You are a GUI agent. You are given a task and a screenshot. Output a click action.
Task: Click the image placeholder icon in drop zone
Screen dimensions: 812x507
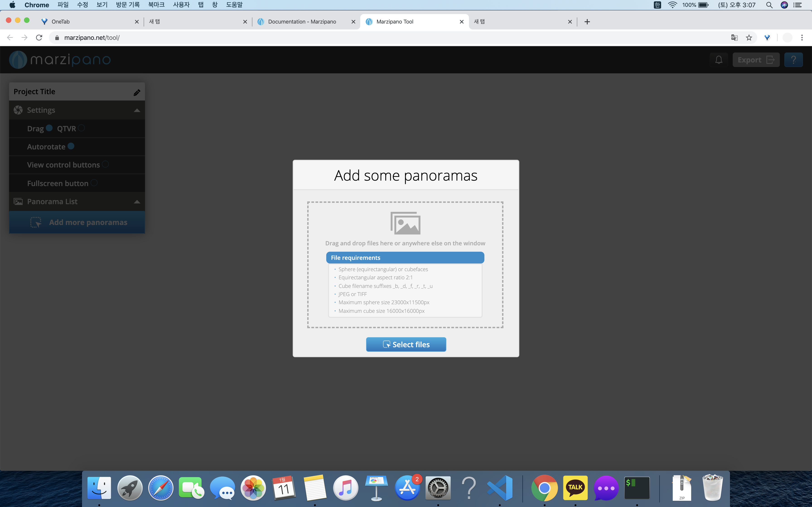(405, 223)
